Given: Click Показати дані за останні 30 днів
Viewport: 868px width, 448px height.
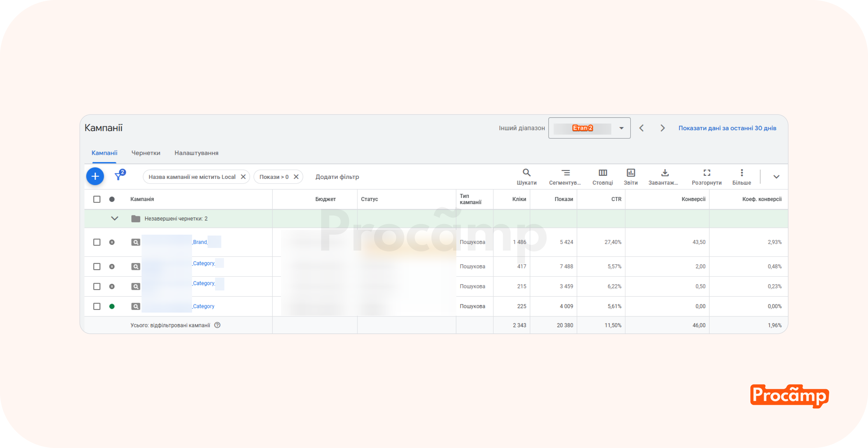Looking at the screenshot, I should point(727,128).
